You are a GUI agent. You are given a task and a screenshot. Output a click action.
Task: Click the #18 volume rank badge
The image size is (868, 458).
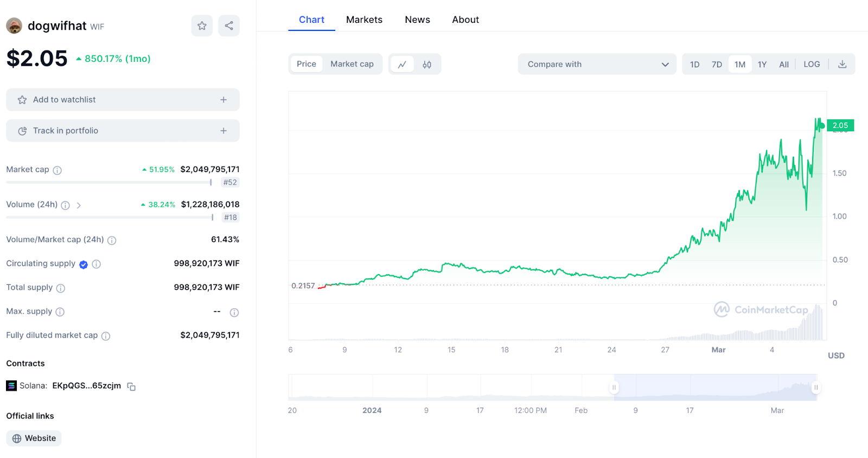[x=231, y=218]
